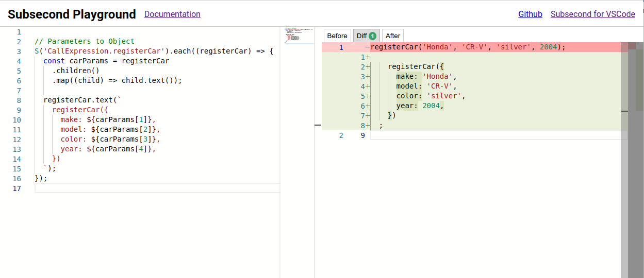This screenshot has height=278, width=644.
Task: Click 'make: ${carParams[1]},' in editor
Action: (108, 119)
